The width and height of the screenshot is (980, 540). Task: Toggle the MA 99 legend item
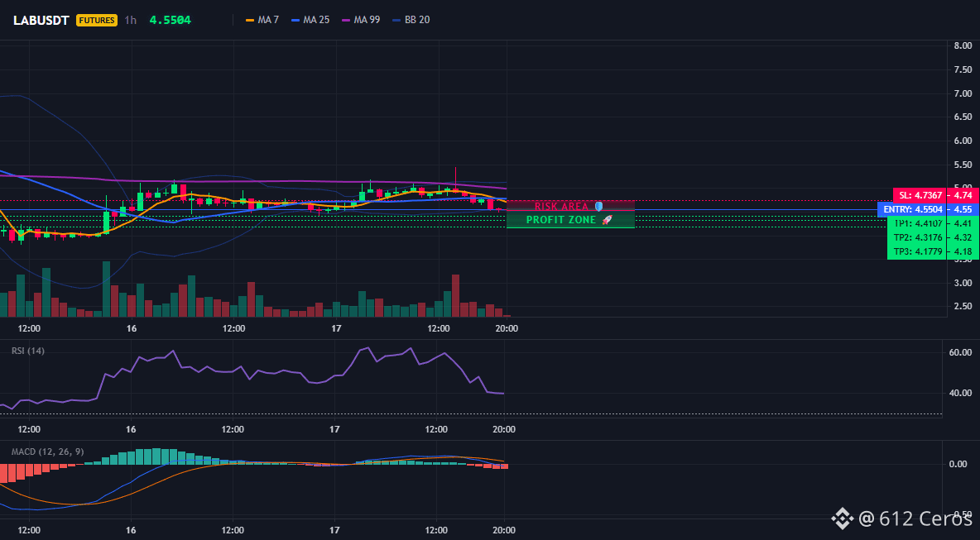coord(361,20)
